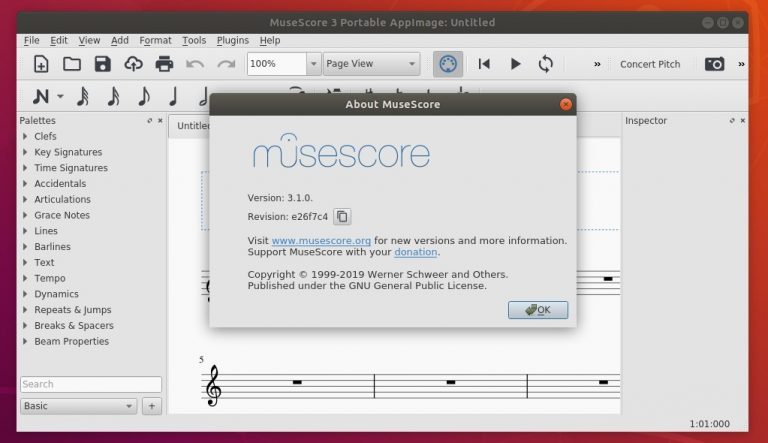Click the treble clef on measure 5

coord(213,386)
